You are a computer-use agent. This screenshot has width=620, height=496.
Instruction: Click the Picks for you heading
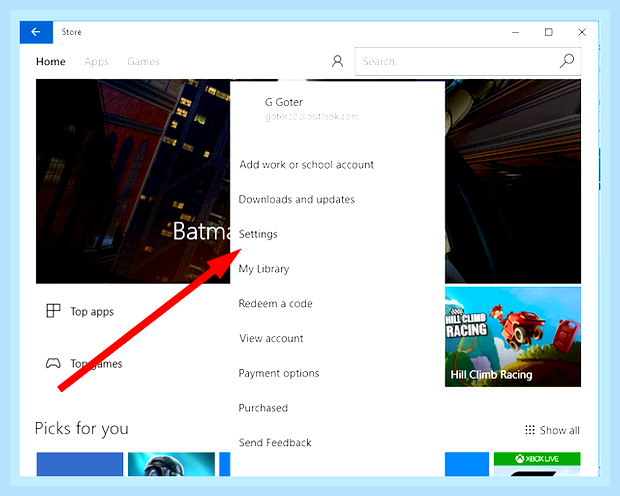pyautogui.click(x=82, y=429)
